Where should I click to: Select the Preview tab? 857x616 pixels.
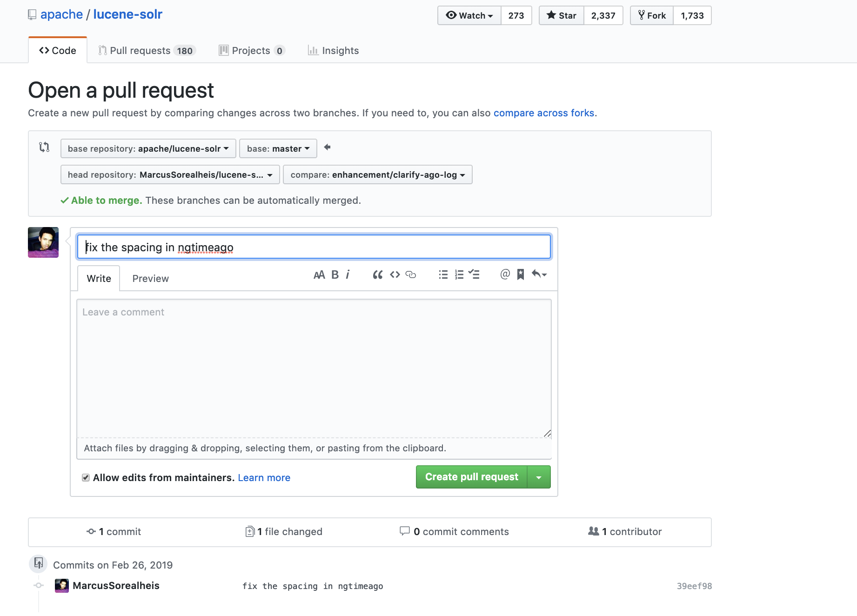point(150,278)
